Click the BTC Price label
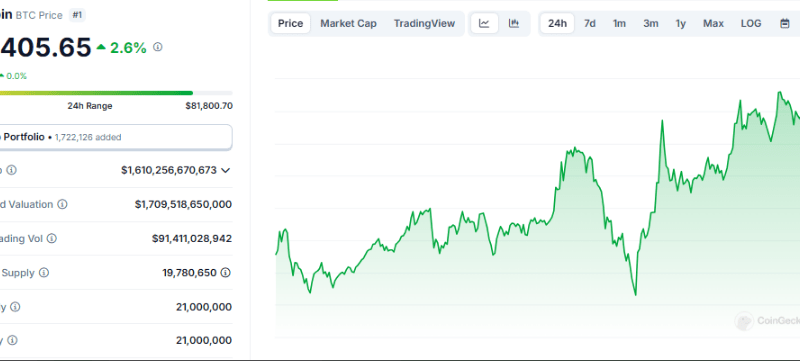Image resolution: width=800 pixels, height=361 pixels. click(39, 16)
